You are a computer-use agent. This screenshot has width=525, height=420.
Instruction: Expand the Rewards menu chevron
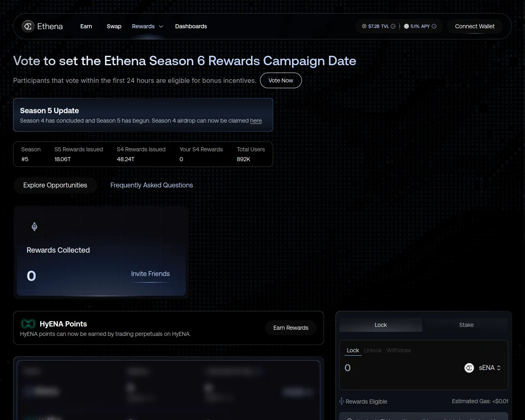(161, 26)
